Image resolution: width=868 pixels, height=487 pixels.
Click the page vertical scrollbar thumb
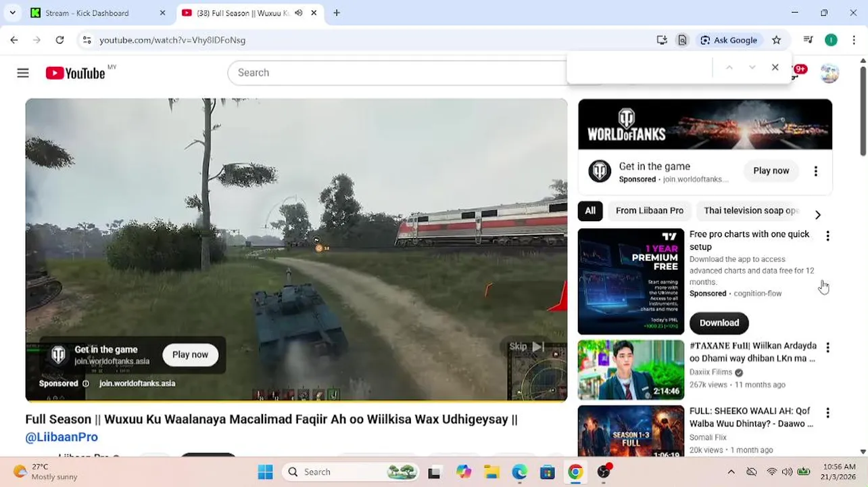(863, 111)
